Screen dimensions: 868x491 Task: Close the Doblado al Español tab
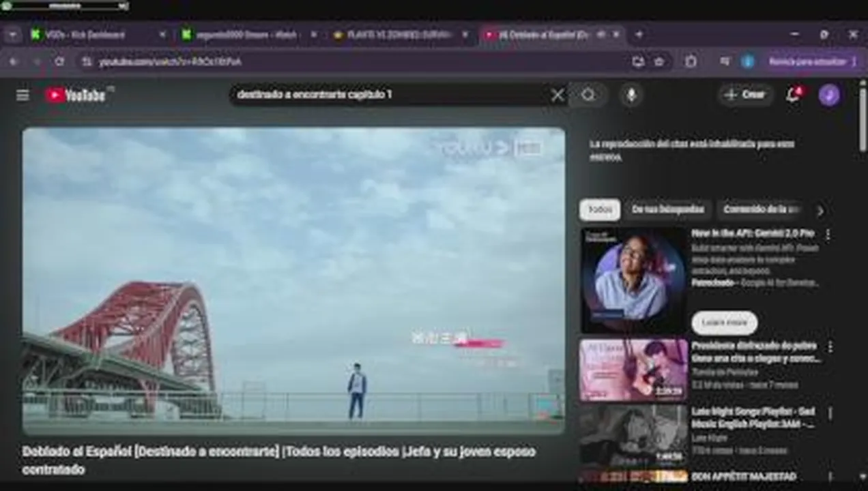[x=616, y=35]
